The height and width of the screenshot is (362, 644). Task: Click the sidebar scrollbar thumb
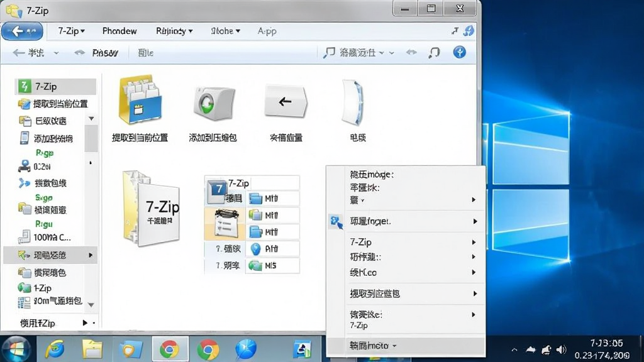coord(91,138)
